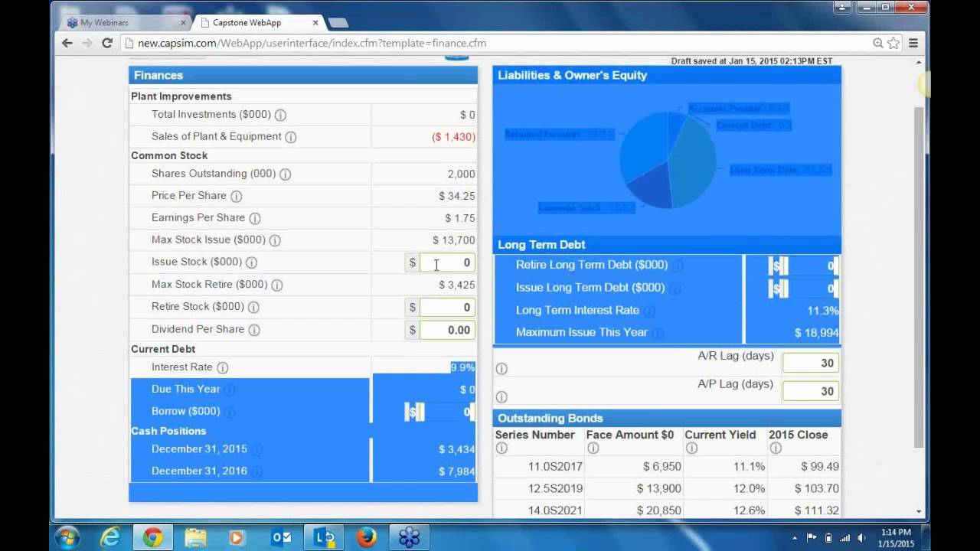Click the Issue Stock input field

(447, 262)
